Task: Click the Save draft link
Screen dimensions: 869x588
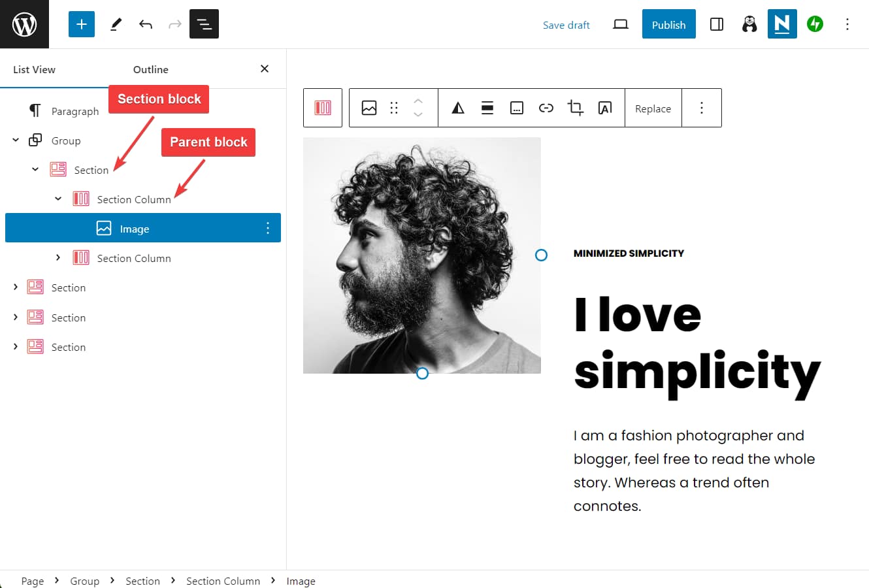Action: pyautogui.click(x=566, y=25)
